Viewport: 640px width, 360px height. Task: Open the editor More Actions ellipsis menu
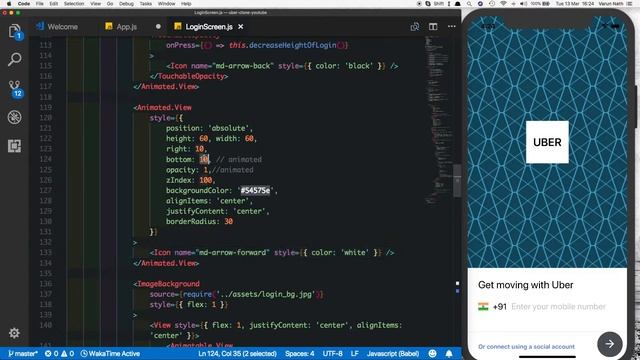click(451, 27)
